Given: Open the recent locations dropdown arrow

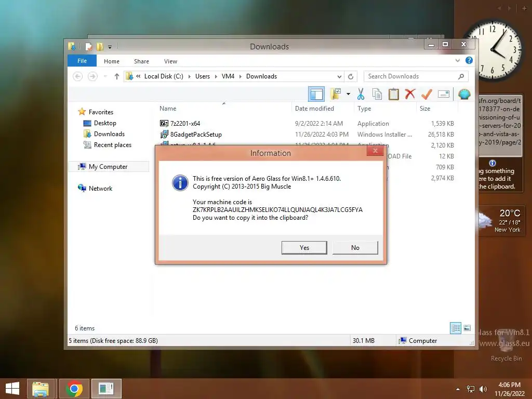Looking at the screenshot, I should click(105, 76).
